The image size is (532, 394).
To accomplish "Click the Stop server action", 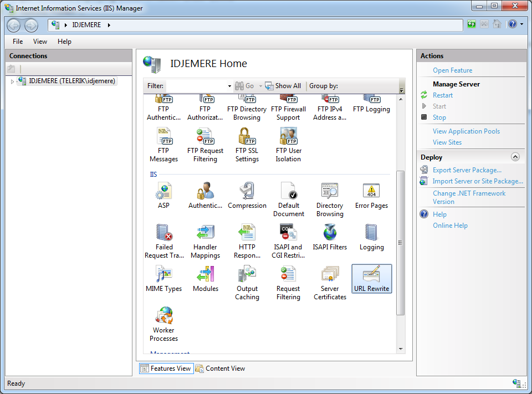I will tap(439, 117).
